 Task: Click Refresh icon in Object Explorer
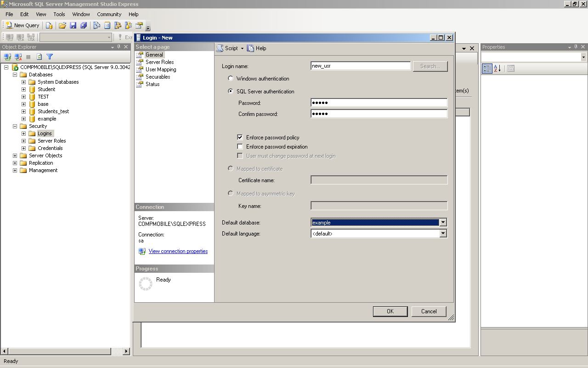(40, 57)
